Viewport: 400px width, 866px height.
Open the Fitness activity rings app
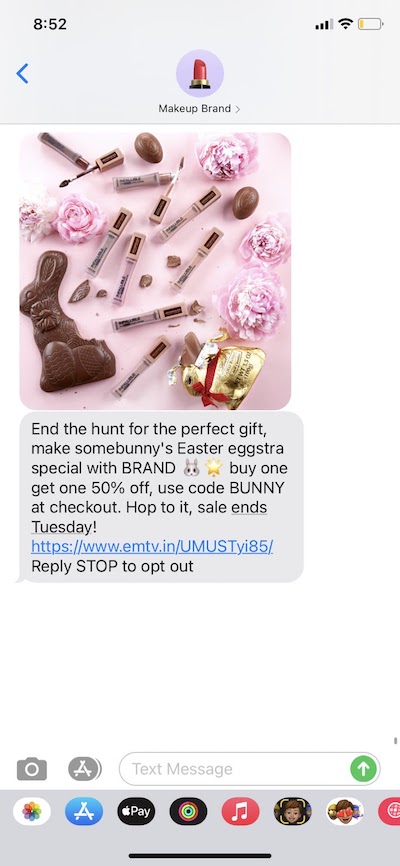coord(188,811)
